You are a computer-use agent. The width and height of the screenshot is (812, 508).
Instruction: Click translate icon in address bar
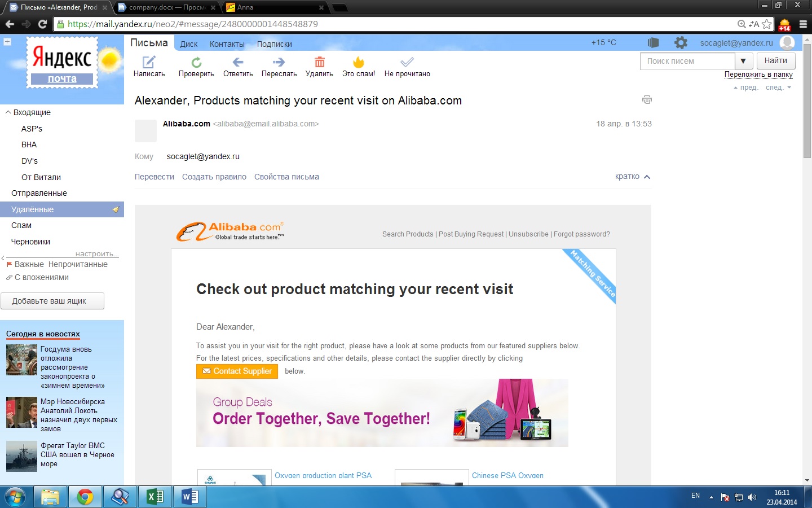click(754, 24)
